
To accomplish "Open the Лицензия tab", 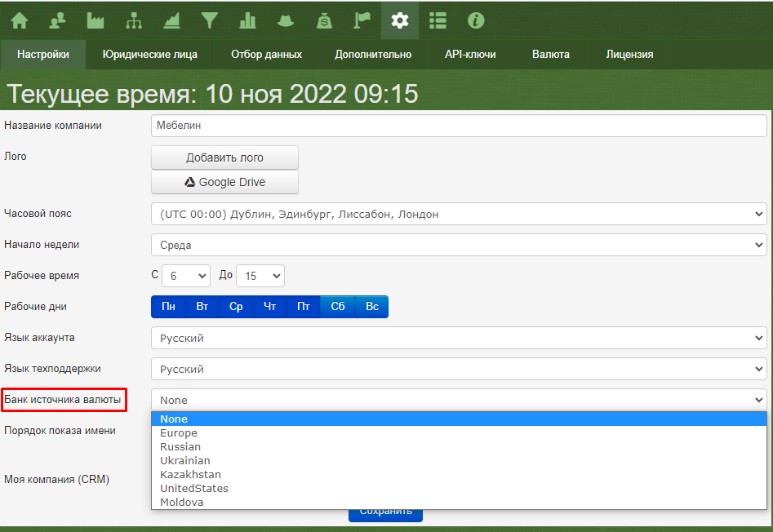I will coord(629,55).
